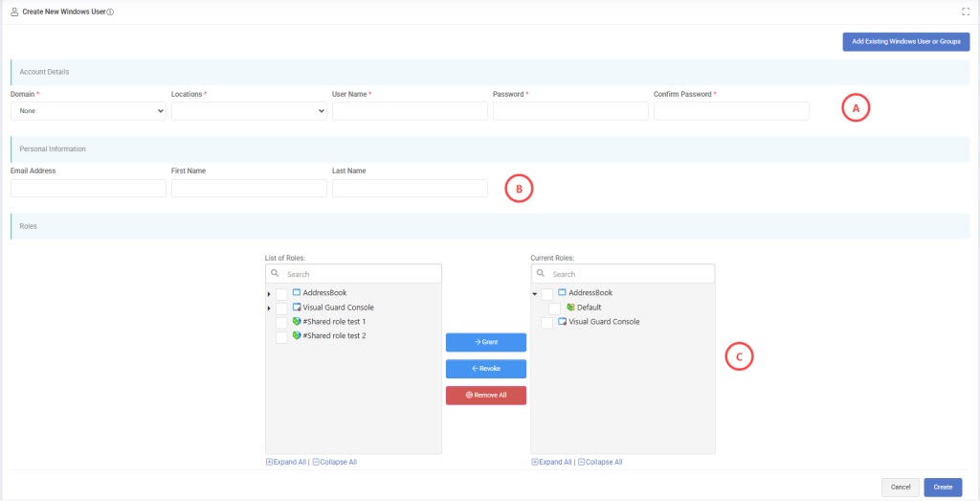Screen dimensions: 980x501
Task: Click Add Existing Windows User or Groups
Action: coord(906,42)
